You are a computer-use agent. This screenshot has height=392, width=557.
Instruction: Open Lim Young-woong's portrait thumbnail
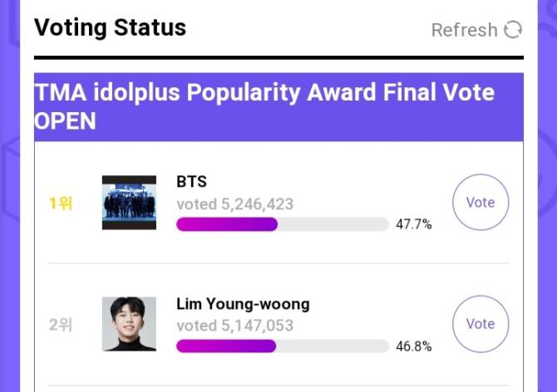pyautogui.click(x=129, y=324)
